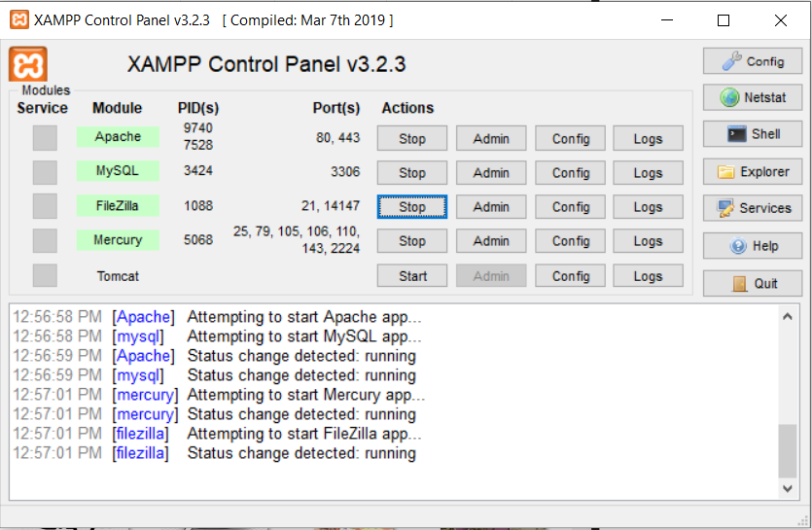The width and height of the screenshot is (812, 530).
Task: View FileZilla Logs menu
Action: tap(648, 207)
